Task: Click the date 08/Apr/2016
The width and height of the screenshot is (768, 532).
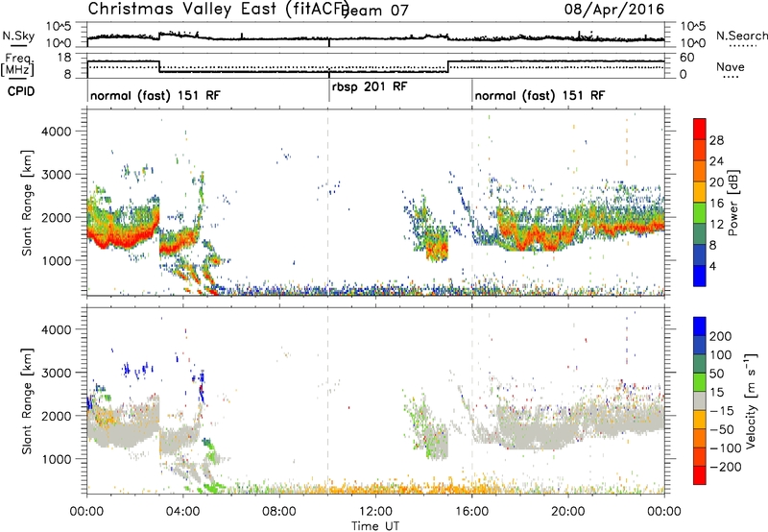Action: coord(614,10)
